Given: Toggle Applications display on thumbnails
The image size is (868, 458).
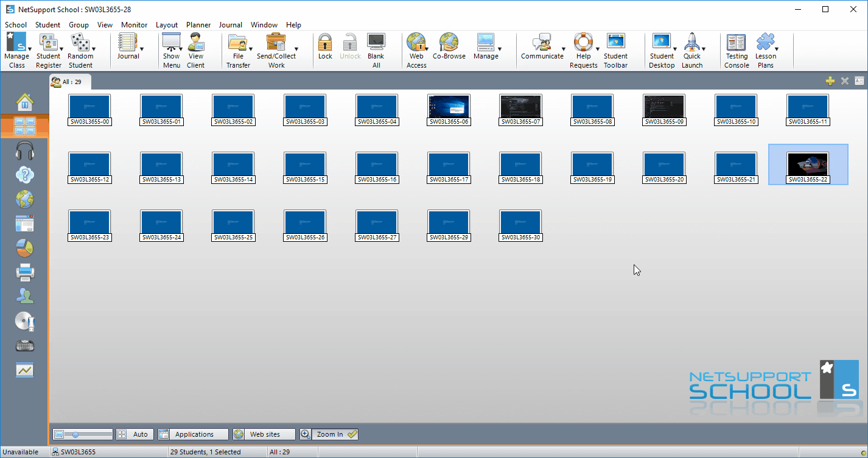Looking at the screenshot, I should [x=193, y=434].
